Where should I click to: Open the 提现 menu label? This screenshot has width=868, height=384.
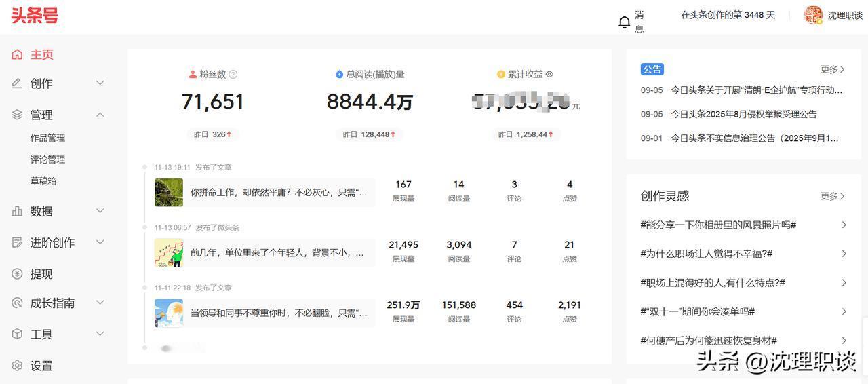(x=41, y=273)
